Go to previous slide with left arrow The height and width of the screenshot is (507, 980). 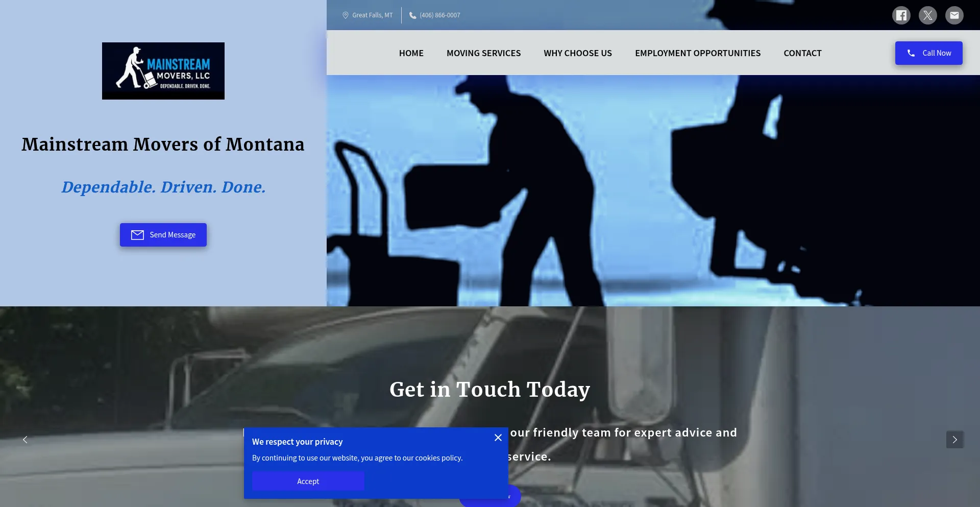(25, 440)
